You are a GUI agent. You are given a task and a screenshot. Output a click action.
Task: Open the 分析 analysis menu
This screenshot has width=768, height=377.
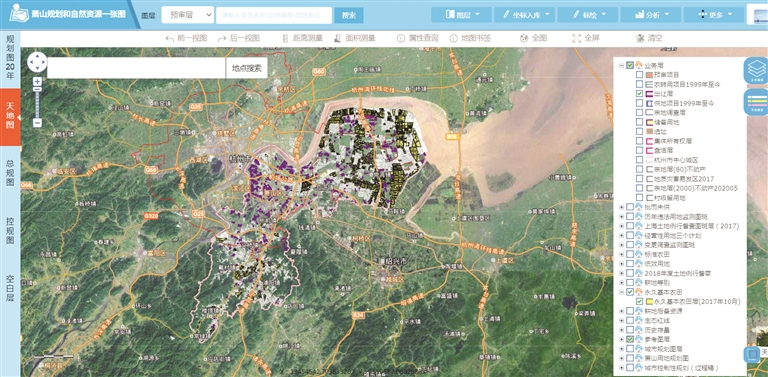coord(650,15)
